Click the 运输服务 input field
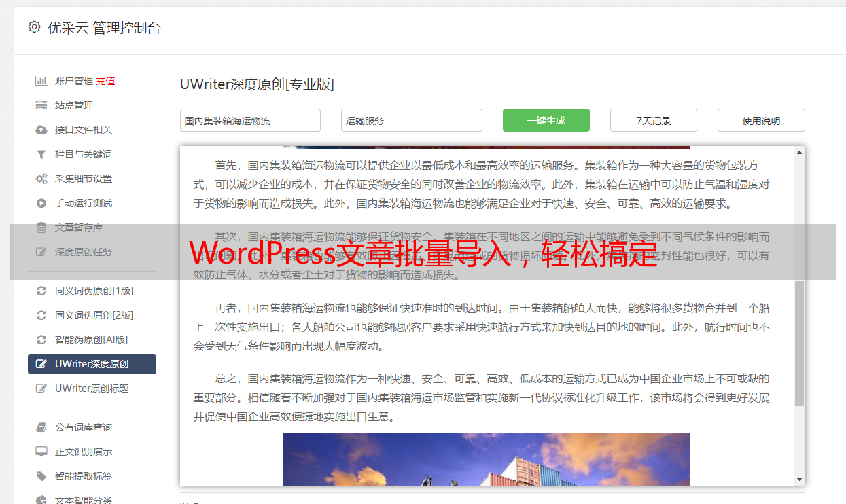 [412, 120]
